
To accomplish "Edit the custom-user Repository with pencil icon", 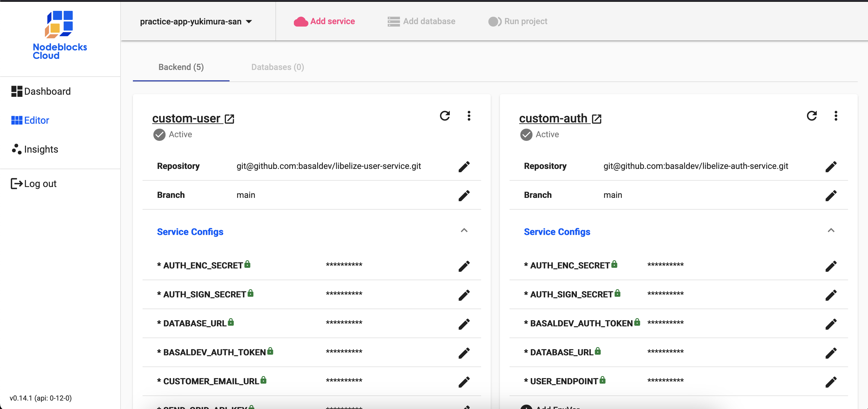I will (464, 166).
